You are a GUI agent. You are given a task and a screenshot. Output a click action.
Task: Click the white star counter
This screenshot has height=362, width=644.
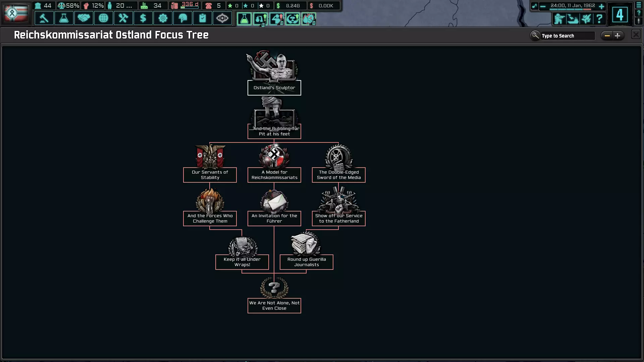(264, 6)
